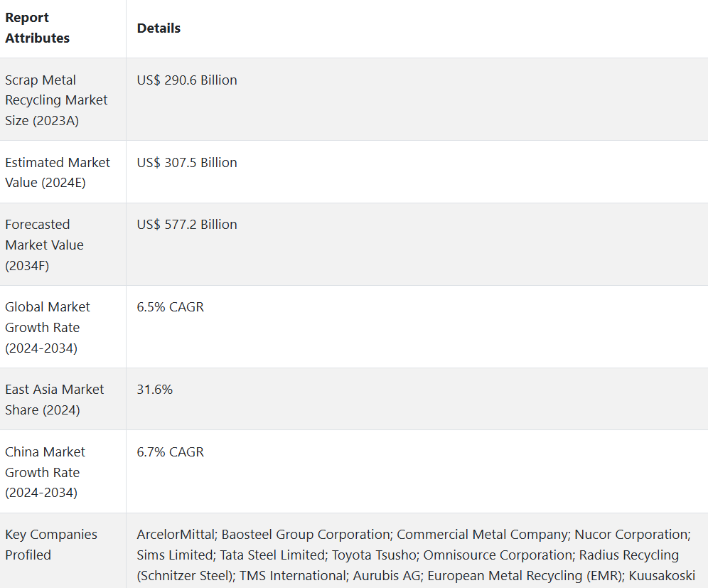Select the Global Market Growth Rate label

pyautogui.click(x=48, y=327)
